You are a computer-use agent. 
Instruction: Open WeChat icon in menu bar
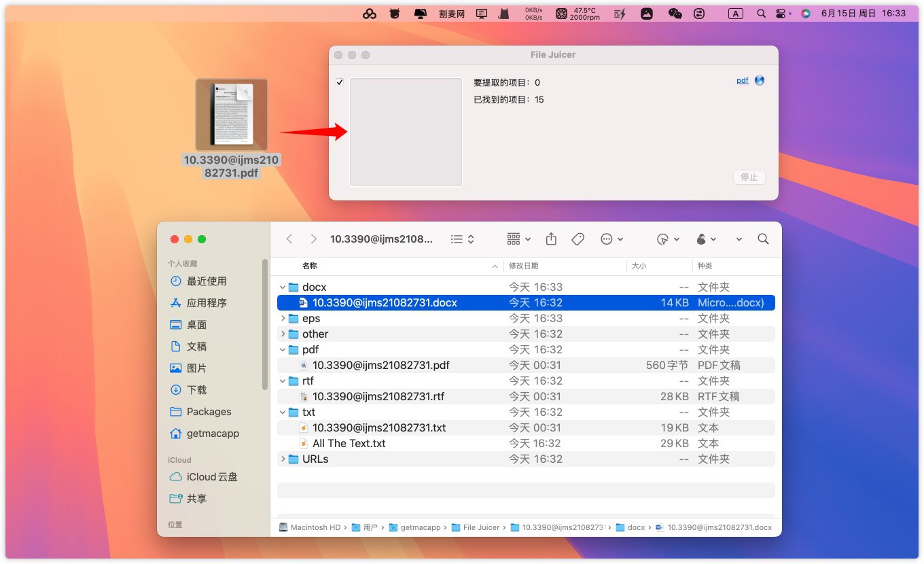675,14
